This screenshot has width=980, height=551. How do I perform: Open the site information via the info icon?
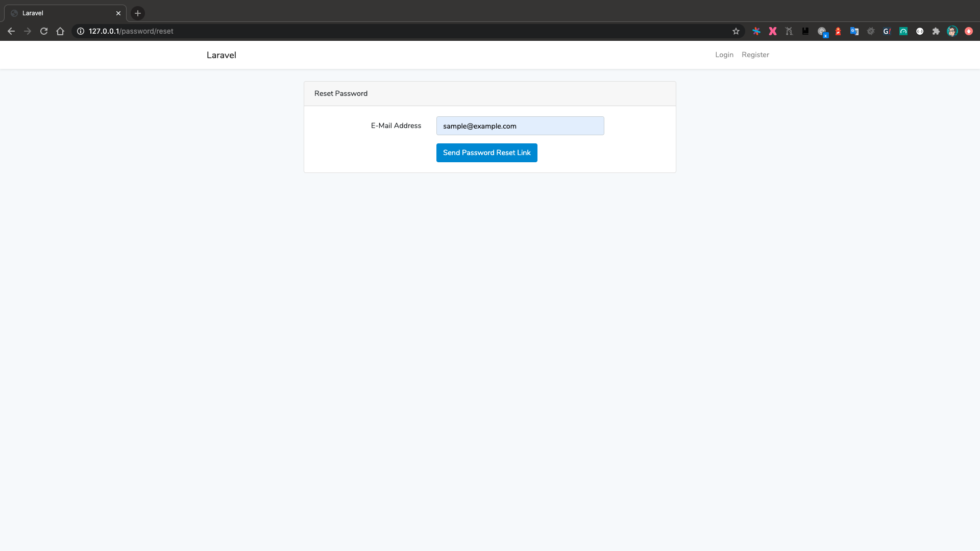tap(80, 31)
